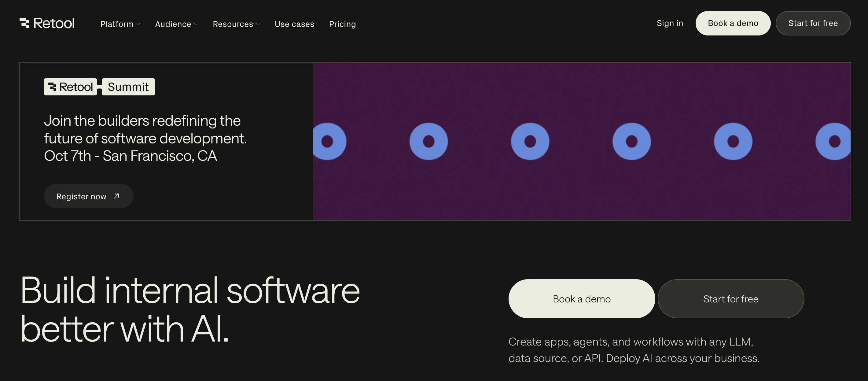Click the 'Build internal software' headline
This screenshot has width=868, height=381.
pos(190,290)
